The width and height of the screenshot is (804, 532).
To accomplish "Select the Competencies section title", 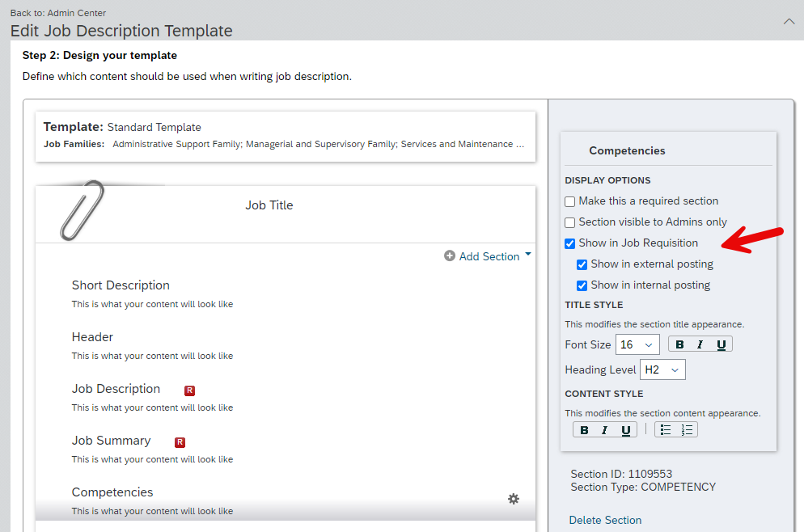I will (x=112, y=492).
